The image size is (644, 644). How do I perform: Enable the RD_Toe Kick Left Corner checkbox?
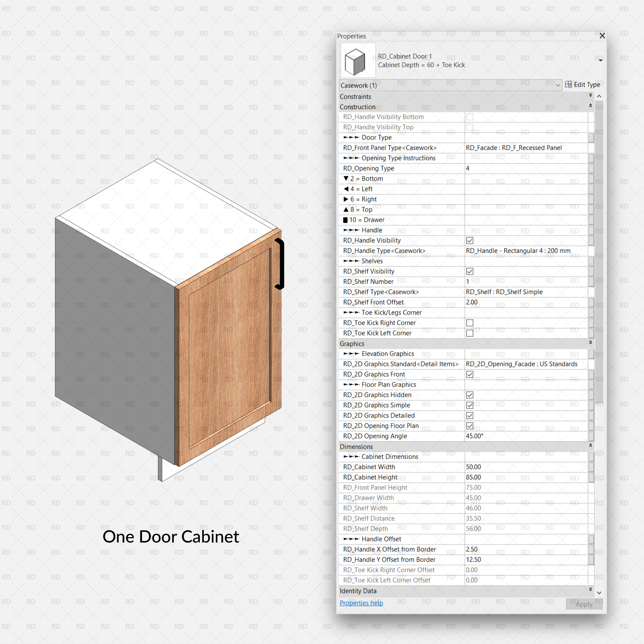pos(470,333)
